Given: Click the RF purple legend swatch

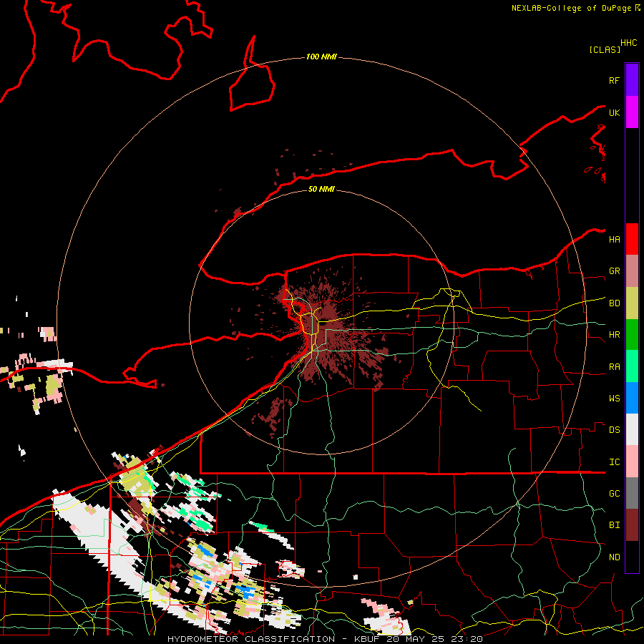Looking at the screenshot, I should (x=632, y=80).
